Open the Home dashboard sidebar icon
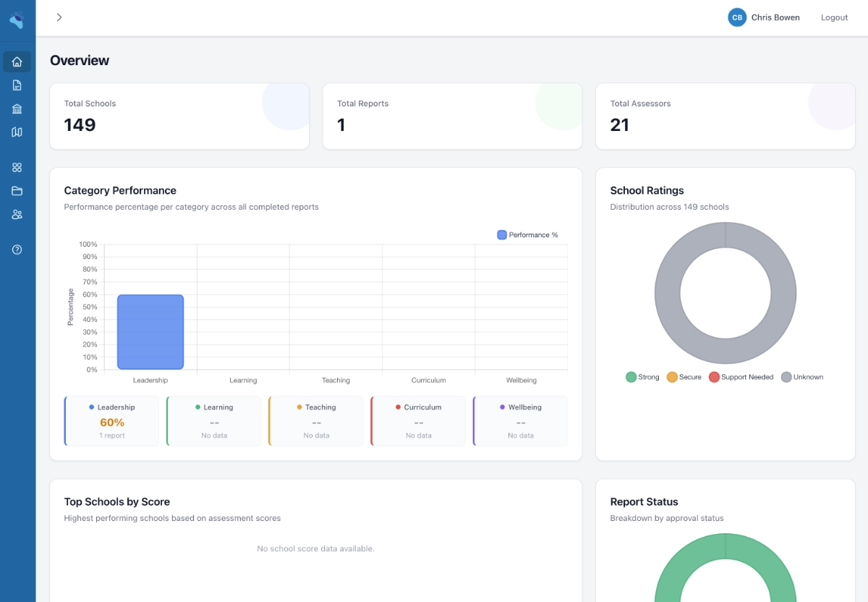The width and height of the screenshot is (868, 602). [17, 62]
